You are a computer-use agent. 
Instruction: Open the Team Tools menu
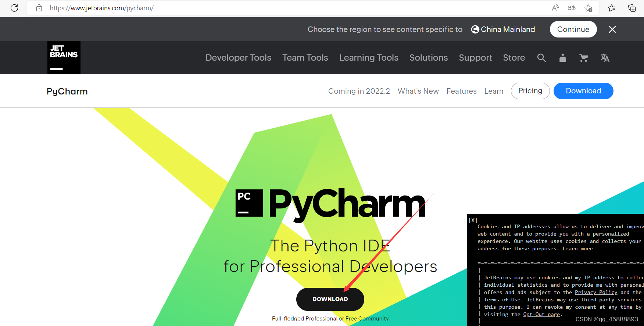pos(305,58)
